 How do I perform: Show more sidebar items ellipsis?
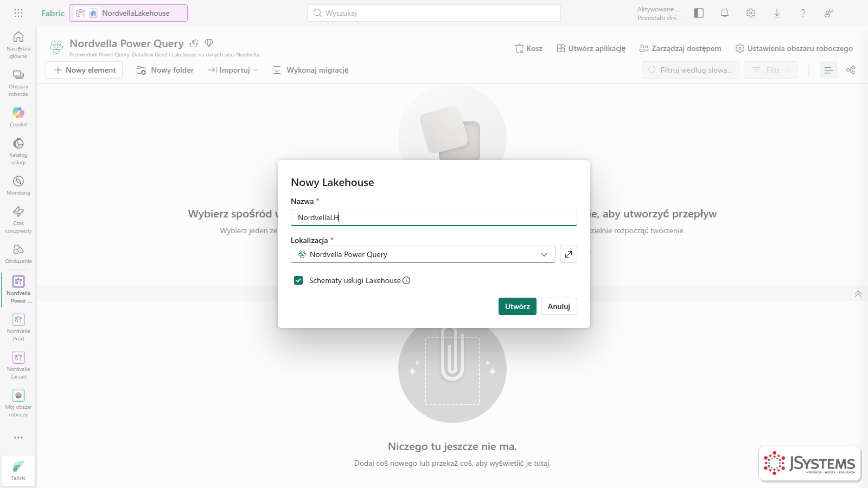[18, 438]
